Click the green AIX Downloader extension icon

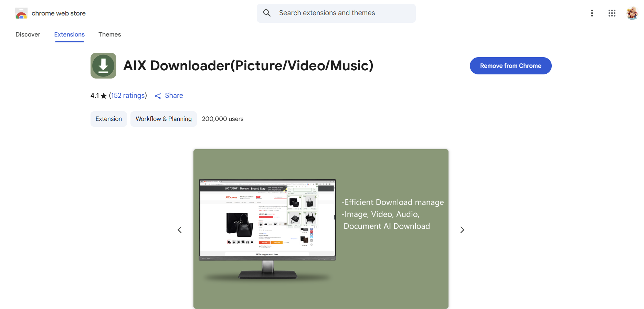point(103,66)
